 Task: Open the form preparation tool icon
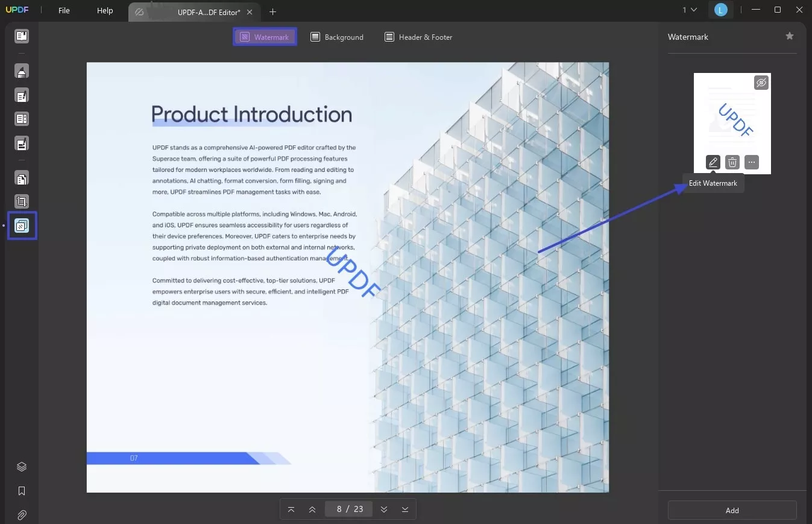pos(22,144)
